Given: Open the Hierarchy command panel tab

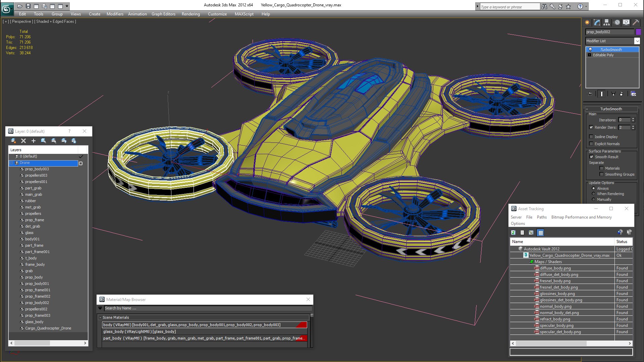Looking at the screenshot, I should coord(606,22).
